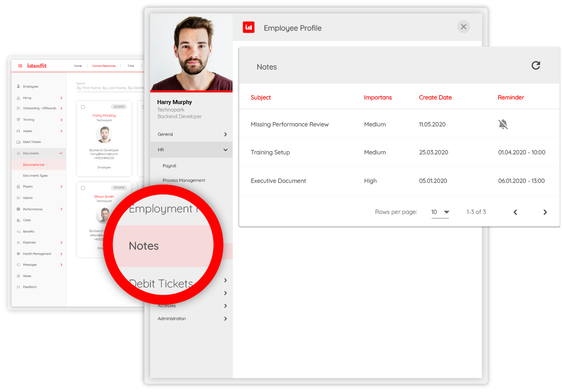Image resolution: width=562 pixels, height=392 pixels.
Task: Click the muted bell reminder icon
Action: click(503, 124)
